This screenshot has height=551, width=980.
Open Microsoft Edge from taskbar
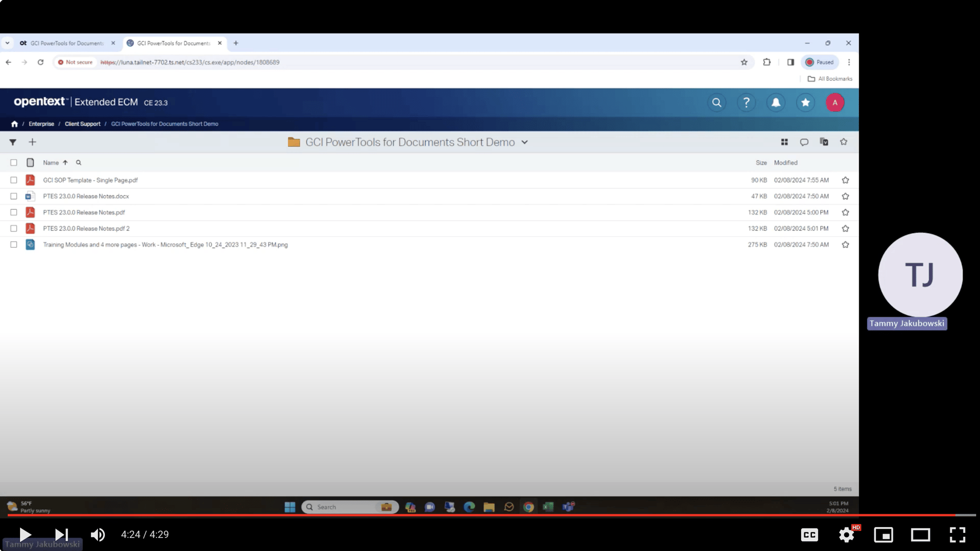pos(469,507)
